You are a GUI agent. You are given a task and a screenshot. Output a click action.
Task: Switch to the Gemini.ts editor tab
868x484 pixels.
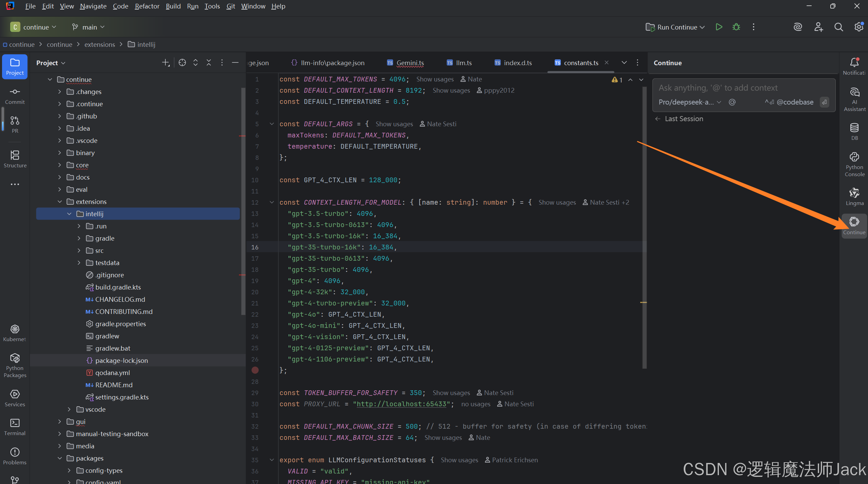point(410,63)
